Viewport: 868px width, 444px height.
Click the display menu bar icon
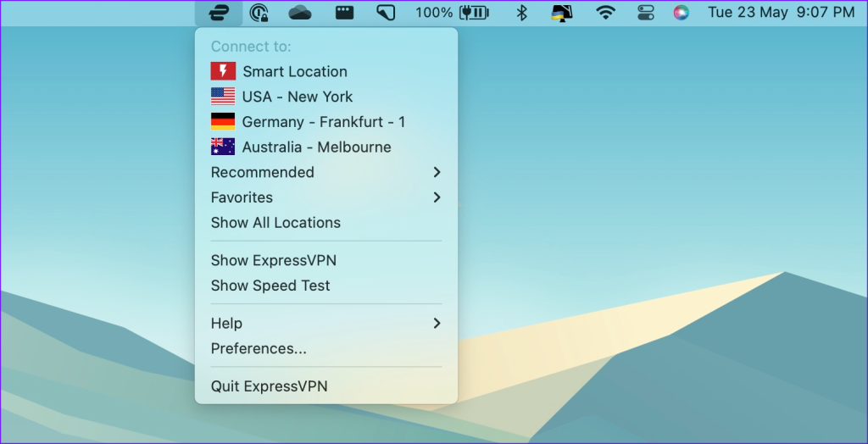[x=562, y=13]
